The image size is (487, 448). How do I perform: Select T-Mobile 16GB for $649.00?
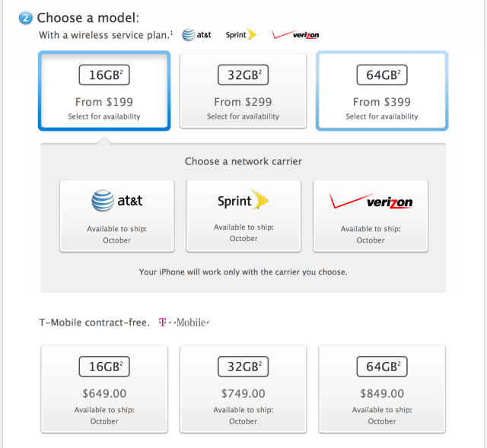(x=103, y=388)
